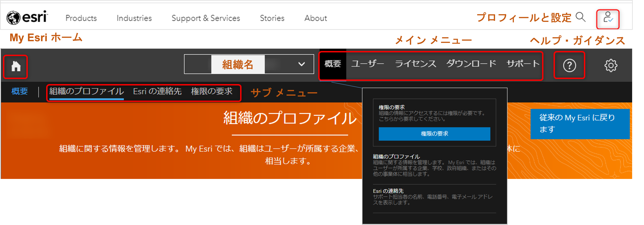The width and height of the screenshot is (644, 225).
Task: Click the blue 概要 breadcrumb link
Action: click(x=20, y=91)
